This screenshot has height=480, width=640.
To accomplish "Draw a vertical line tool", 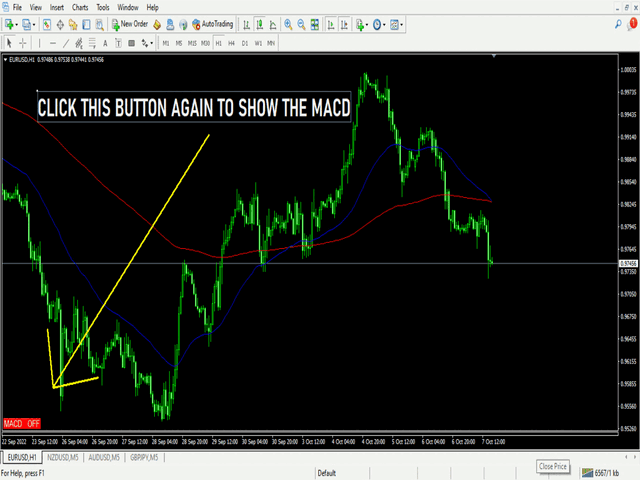I will (40, 43).
